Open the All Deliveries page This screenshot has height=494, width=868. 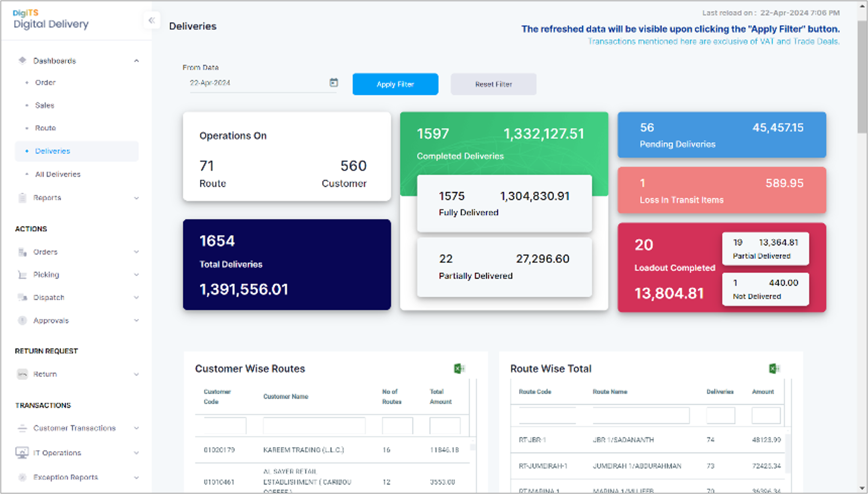point(58,174)
